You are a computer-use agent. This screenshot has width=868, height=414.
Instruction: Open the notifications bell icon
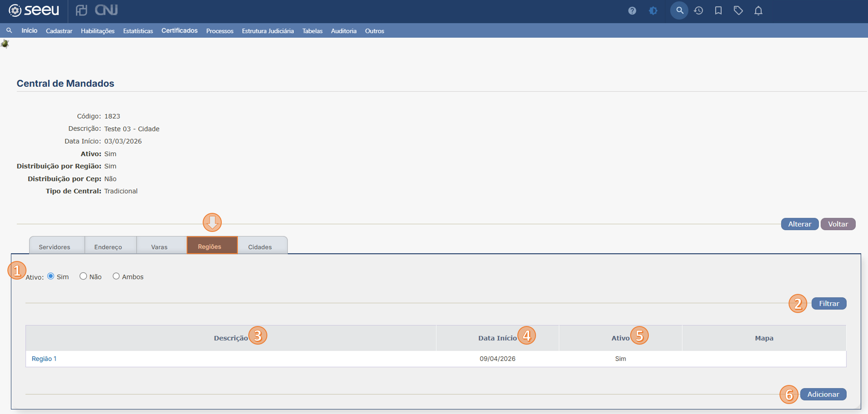pos(758,10)
